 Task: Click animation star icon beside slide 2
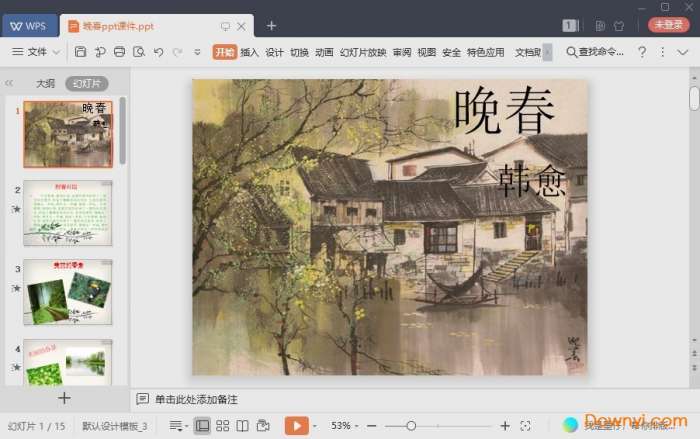(x=16, y=209)
